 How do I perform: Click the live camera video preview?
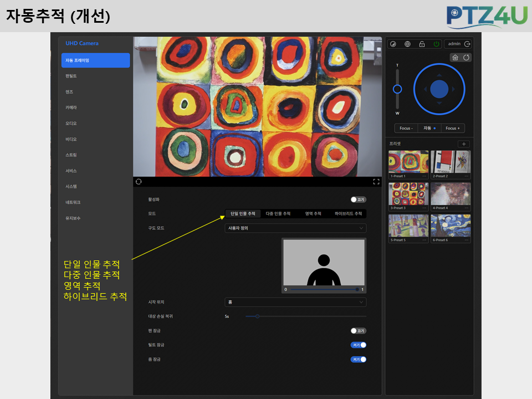point(257,106)
